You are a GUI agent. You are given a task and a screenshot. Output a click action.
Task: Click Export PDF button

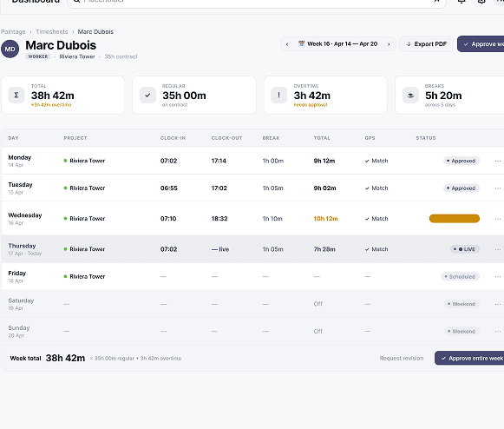pyautogui.click(x=426, y=44)
